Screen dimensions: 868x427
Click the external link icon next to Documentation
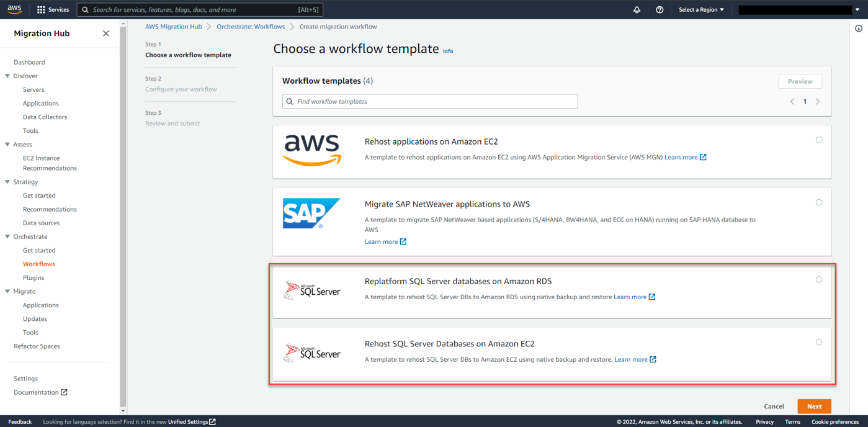coord(64,392)
